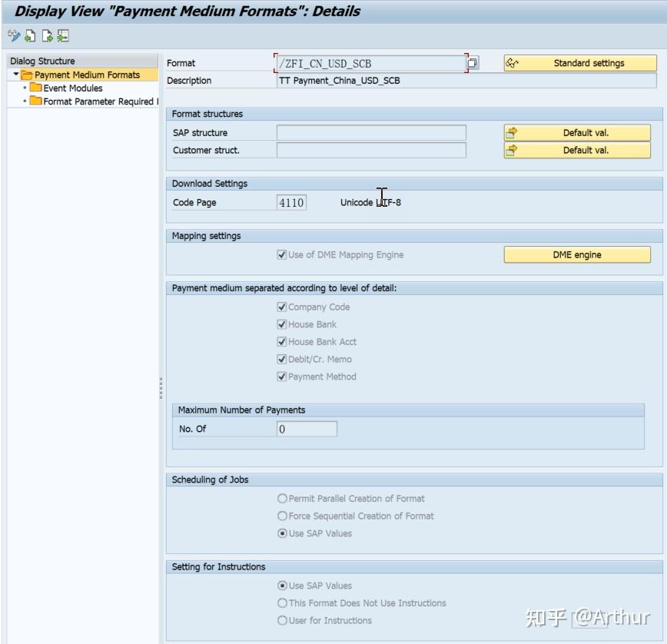667x644 pixels.
Task: Select Event Modules in Dialog Structure
Action: 73,88
